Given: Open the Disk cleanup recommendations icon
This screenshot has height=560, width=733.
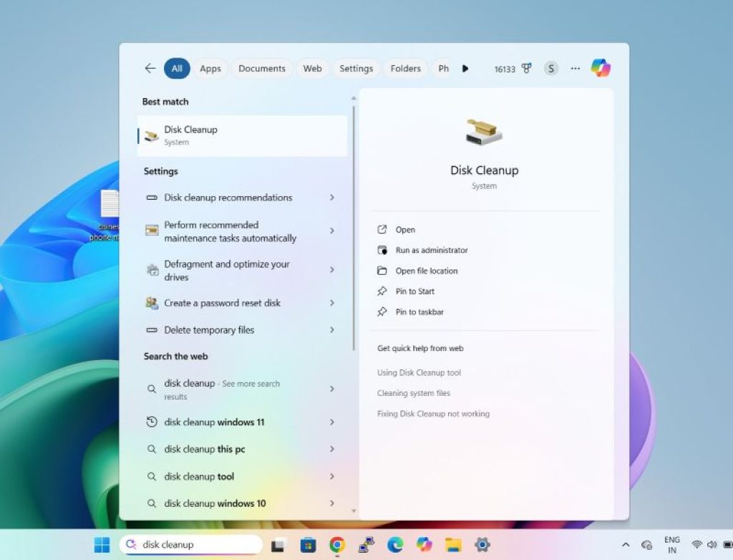Looking at the screenshot, I should click(152, 198).
